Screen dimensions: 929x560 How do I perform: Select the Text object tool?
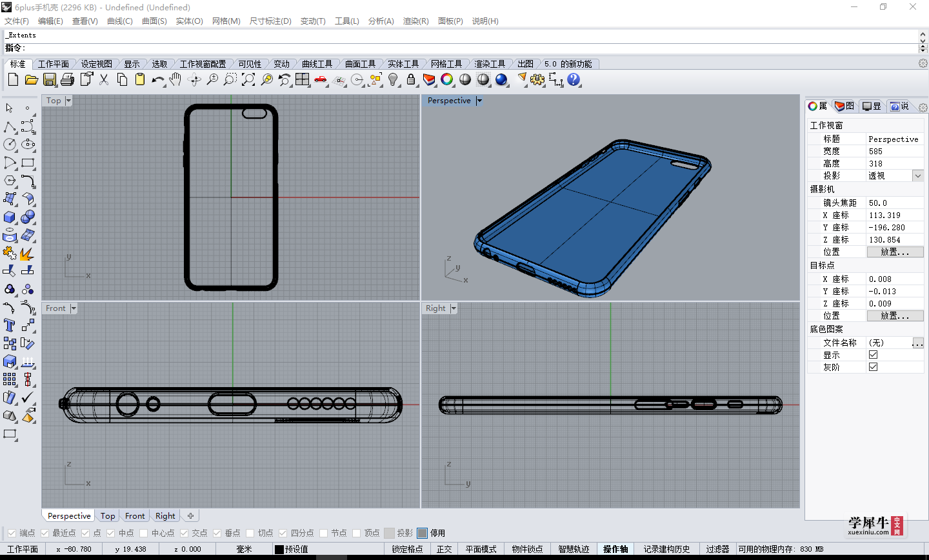point(10,325)
